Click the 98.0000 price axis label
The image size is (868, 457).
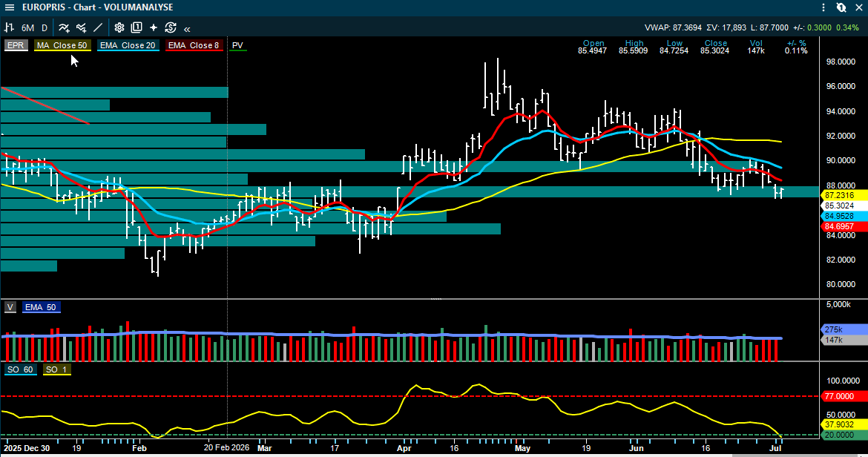(841, 62)
